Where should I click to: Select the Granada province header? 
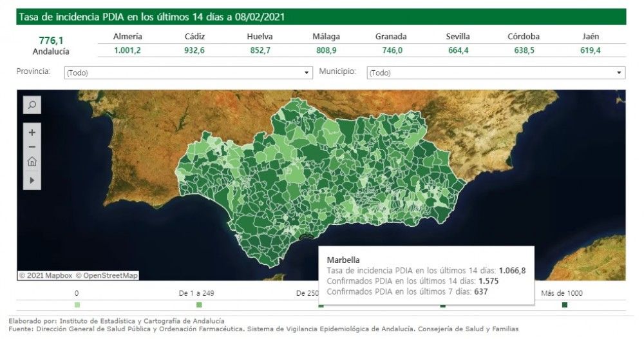click(x=391, y=36)
